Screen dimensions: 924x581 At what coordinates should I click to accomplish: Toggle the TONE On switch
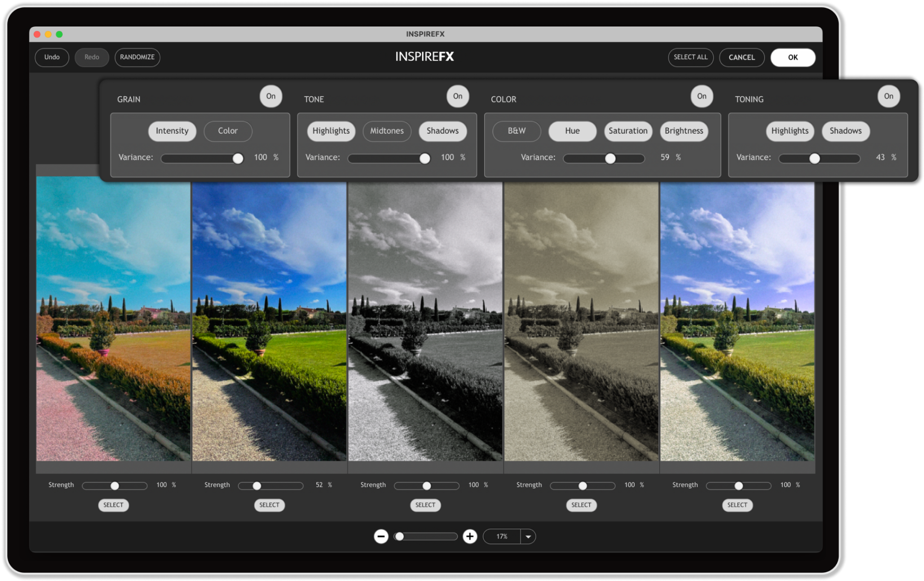pos(458,96)
